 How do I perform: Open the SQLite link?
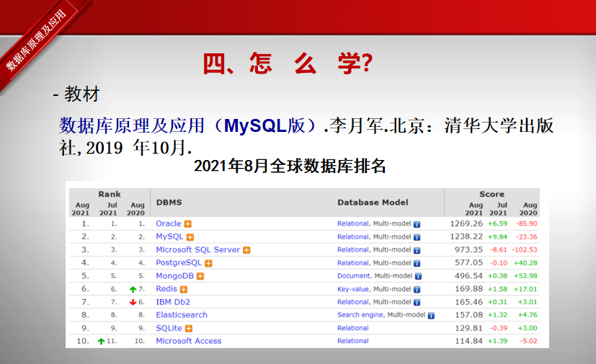(169, 328)
